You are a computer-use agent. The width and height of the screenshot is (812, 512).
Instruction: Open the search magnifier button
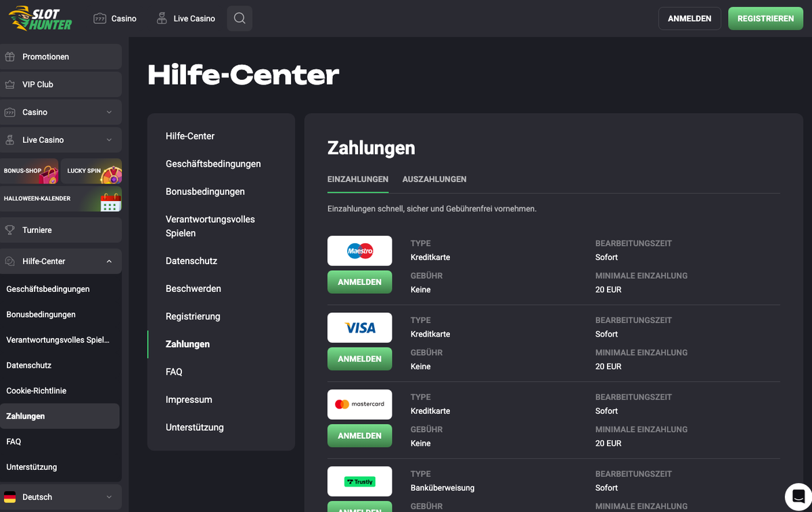click(x=240, y=18)
